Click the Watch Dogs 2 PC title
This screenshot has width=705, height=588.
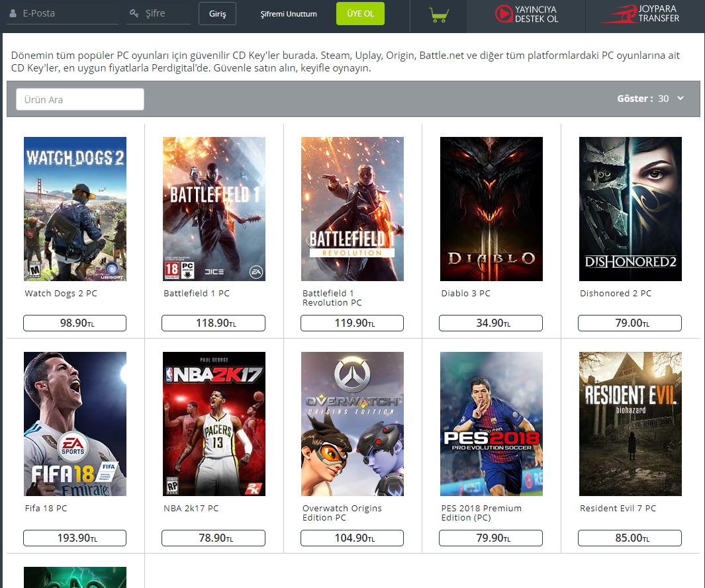click(61, 293)
